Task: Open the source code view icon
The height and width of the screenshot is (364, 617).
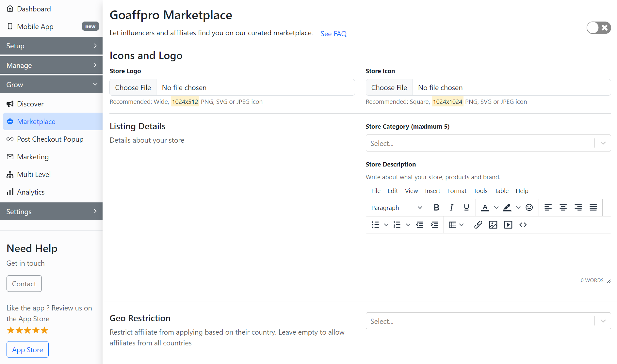Action: pos(523,225)
